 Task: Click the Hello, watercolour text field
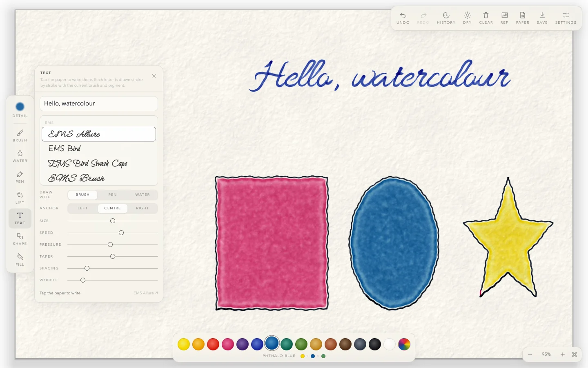pos(99,103)
